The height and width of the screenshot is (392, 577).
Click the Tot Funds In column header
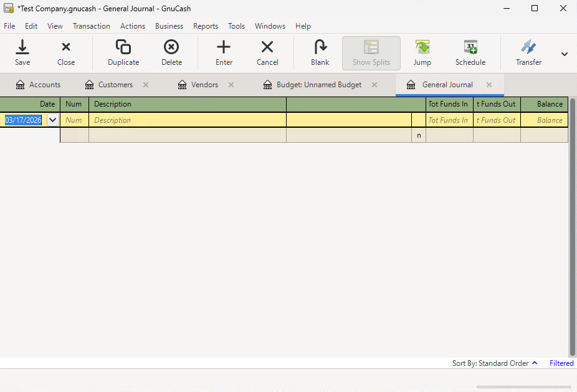pyautogui.click(x=449, y=104)
